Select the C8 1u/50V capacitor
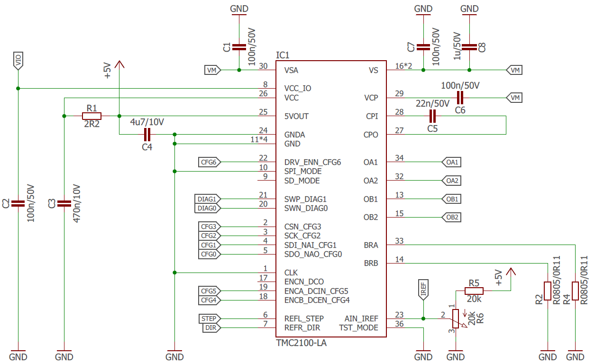The height and width of the screenshot is (364, 595). click(x=469, y=47)
